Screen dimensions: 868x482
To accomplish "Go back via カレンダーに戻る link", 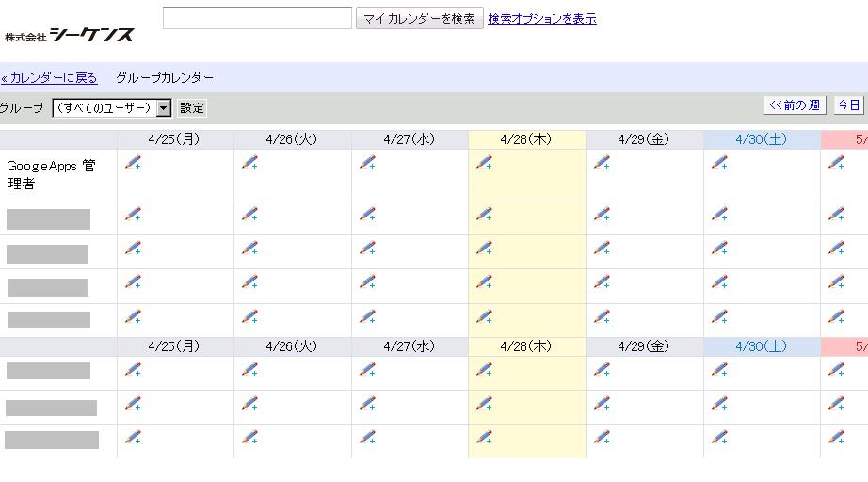I will 49,77.
